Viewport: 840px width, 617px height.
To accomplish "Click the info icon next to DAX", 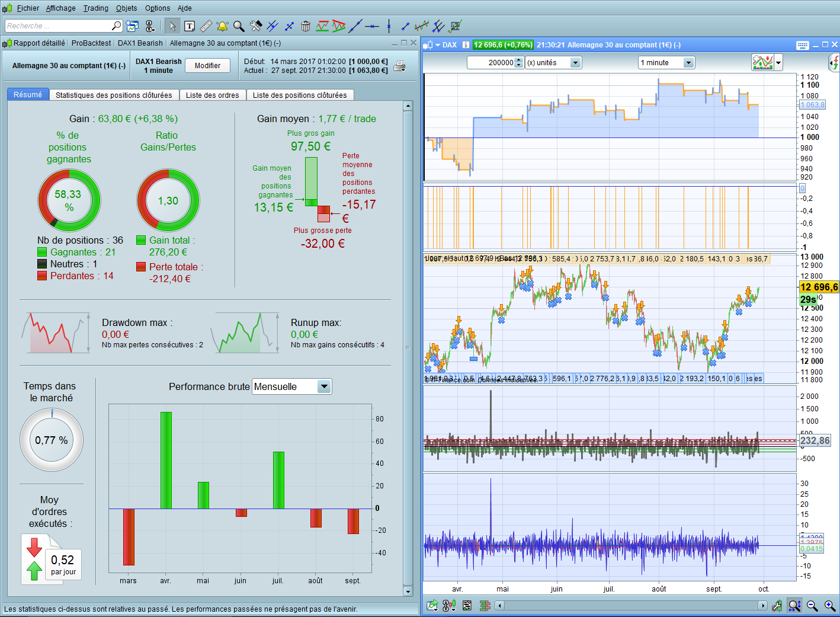I will [x=466, y=45].
